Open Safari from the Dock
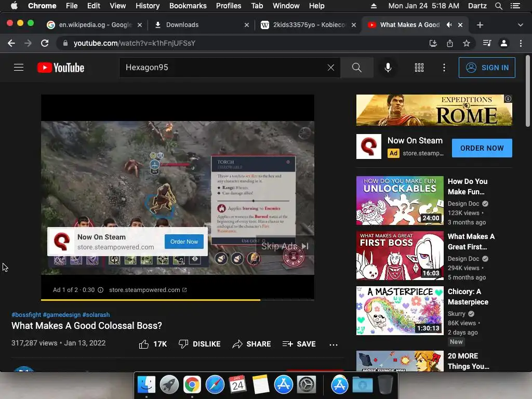This screenshot has height=399, width=532. tap(215, 385)
